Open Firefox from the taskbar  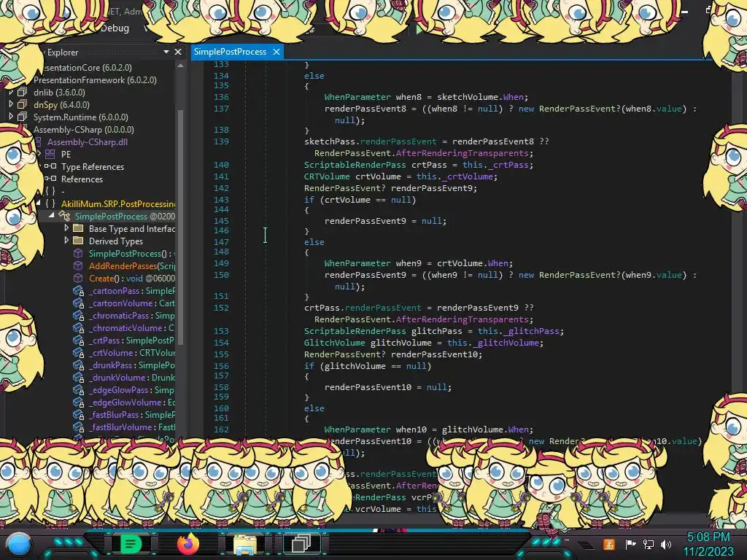(187, 544)
